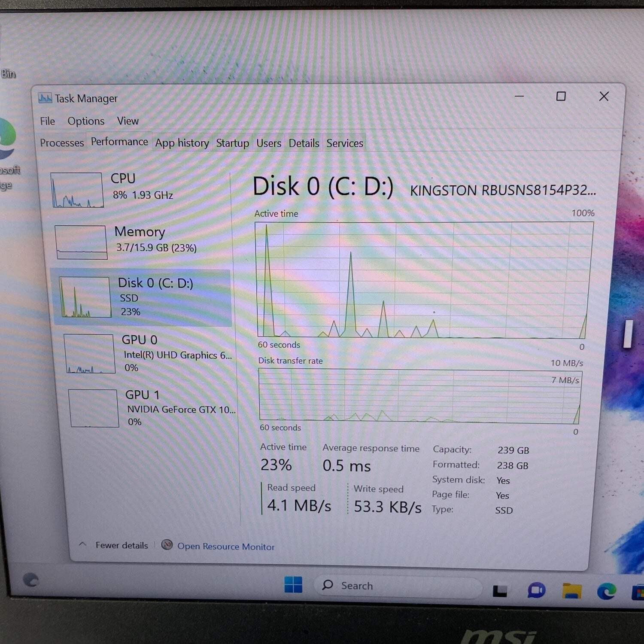Viewport: 644px width, 644px height.
Task: Click the CPU label in sidebar
Action: pyautogui.click(x=123, y=178)
